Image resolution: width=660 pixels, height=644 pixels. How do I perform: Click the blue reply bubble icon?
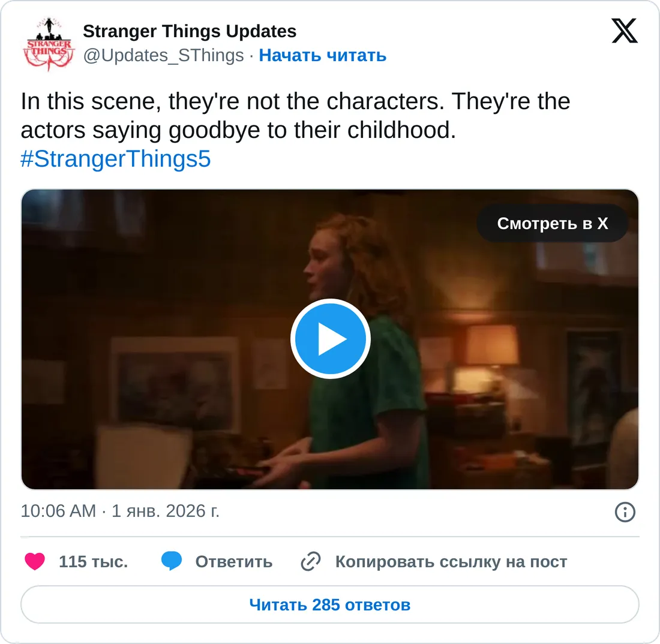pos(172,561)
